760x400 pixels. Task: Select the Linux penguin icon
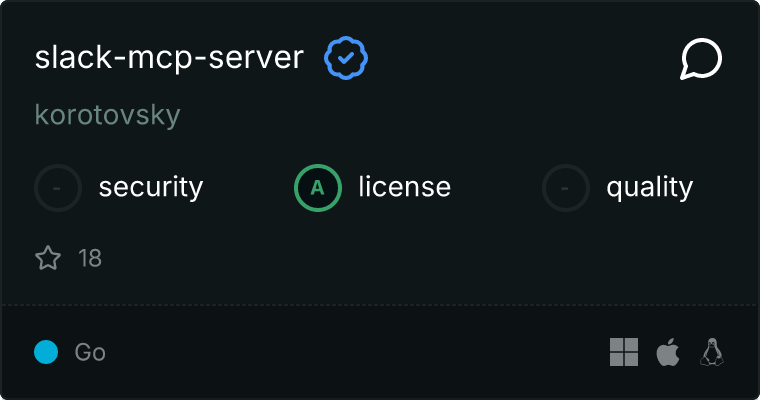pyautogui.click(x=712, y=352)
